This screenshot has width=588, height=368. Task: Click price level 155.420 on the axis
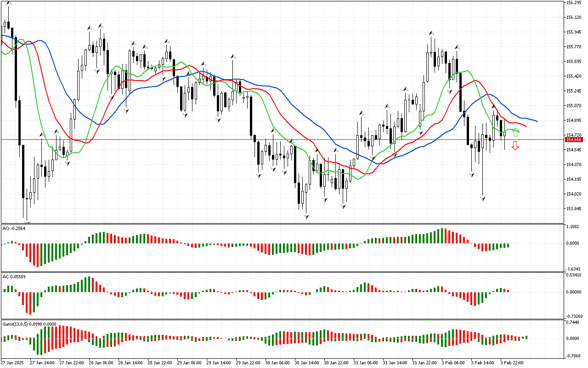(574, 76)
